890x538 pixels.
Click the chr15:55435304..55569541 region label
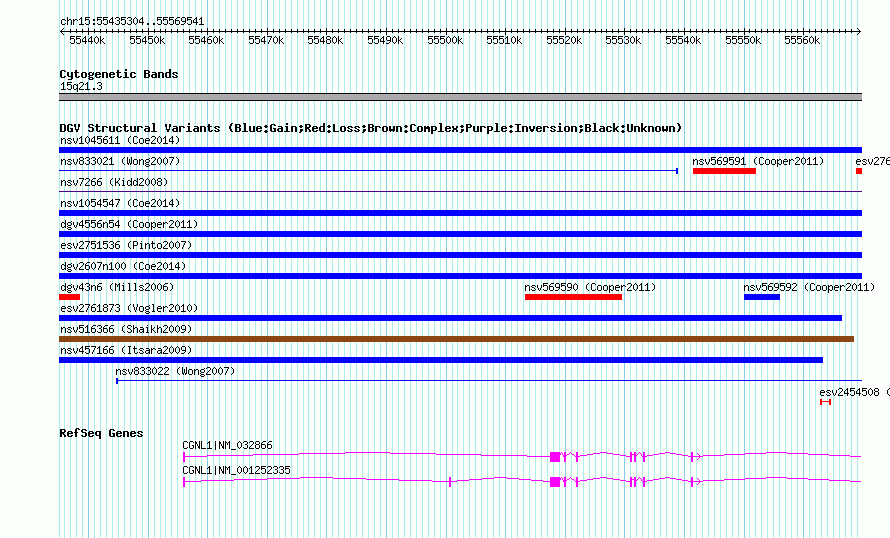click(x=132, y=21)
